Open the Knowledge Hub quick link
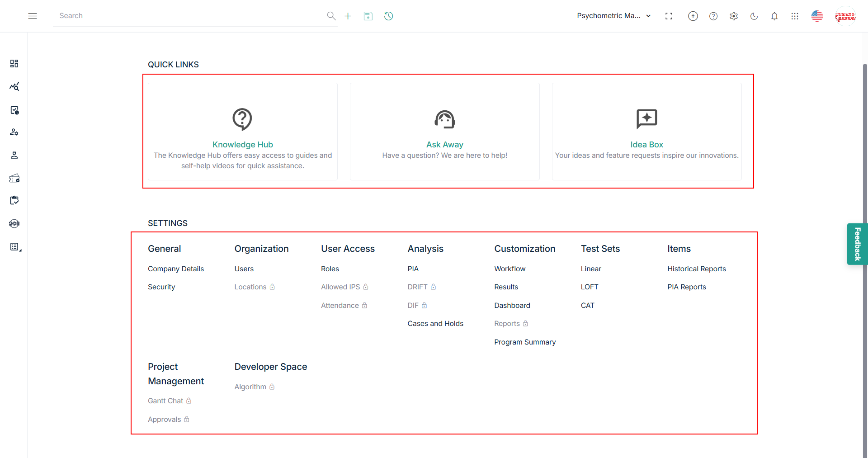This screenshot has height=458, width=868. [x=242, y=145]
